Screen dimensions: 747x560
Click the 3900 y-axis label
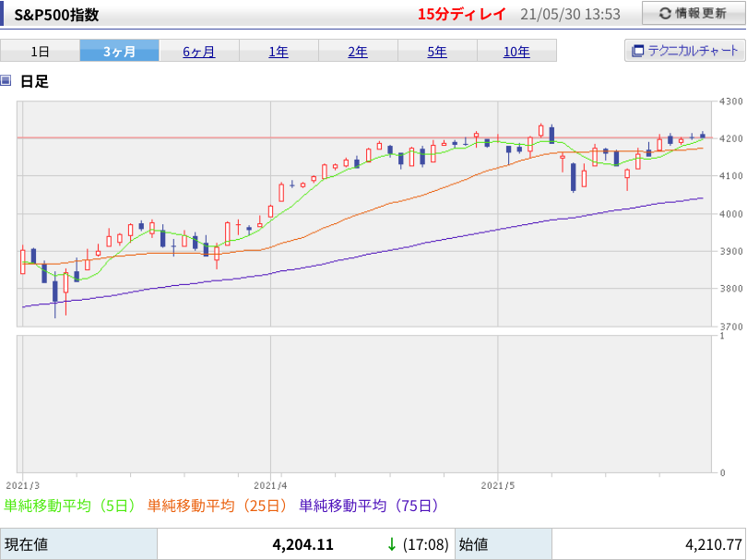tap(730, 251)
